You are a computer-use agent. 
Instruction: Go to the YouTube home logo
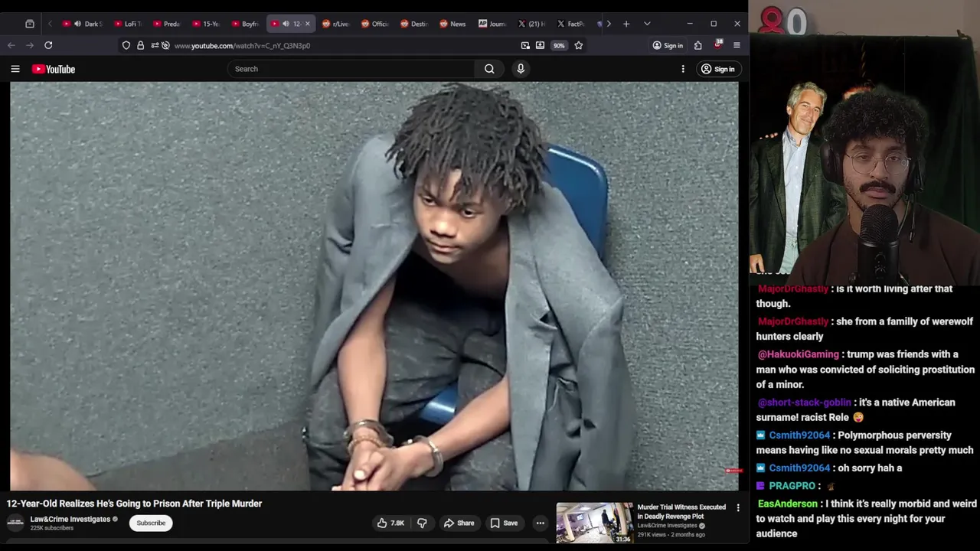(54, 69)
